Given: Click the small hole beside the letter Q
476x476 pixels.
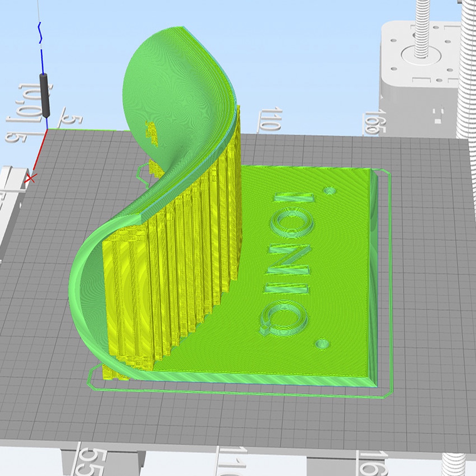Looking at the screenshot, I should pyautogui.click(x=322, y=344).
